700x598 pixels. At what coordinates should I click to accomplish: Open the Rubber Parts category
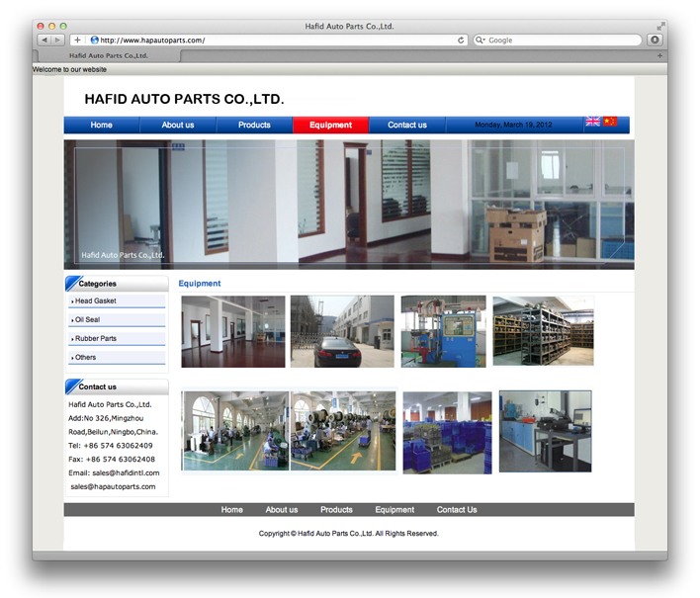pos(117,339)
